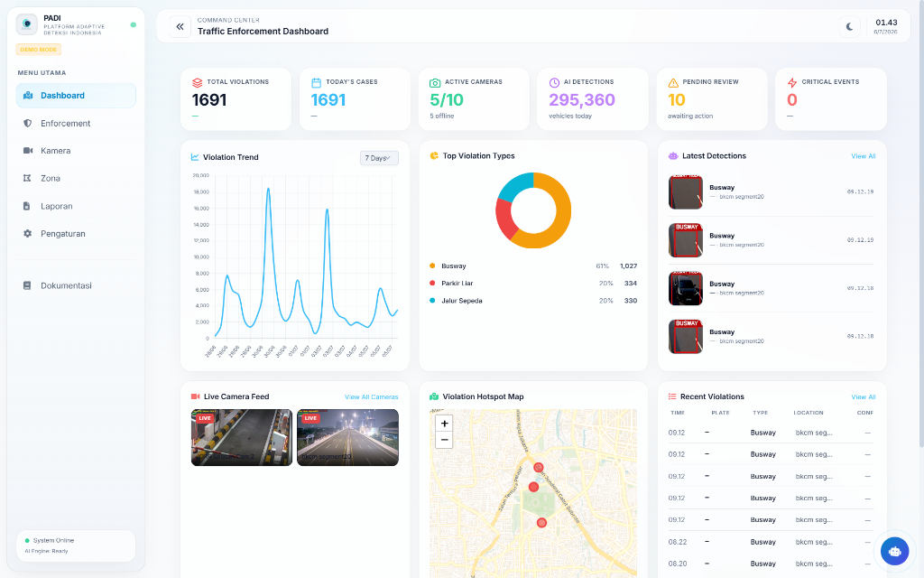Zoom out on the hotspot map
This screenshot has height=578, width=924.
pyautogui.click(x=444, y=440)
